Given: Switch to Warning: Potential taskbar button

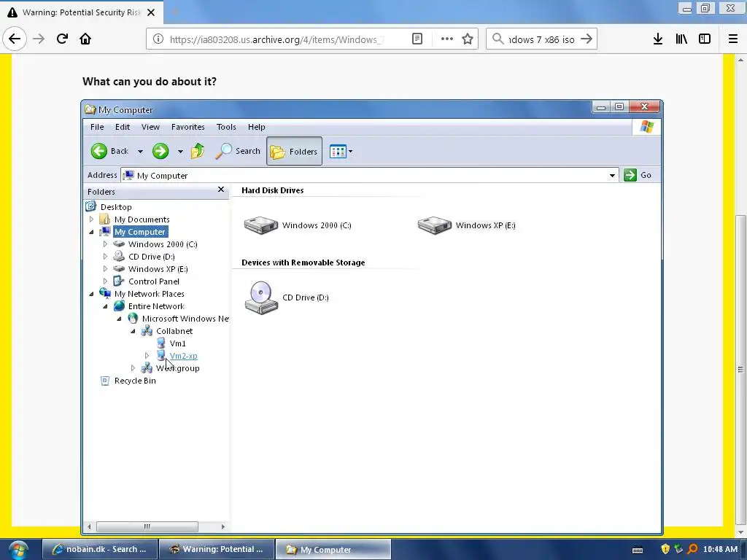Looking at the screenshot, I should tap(217, 550).
